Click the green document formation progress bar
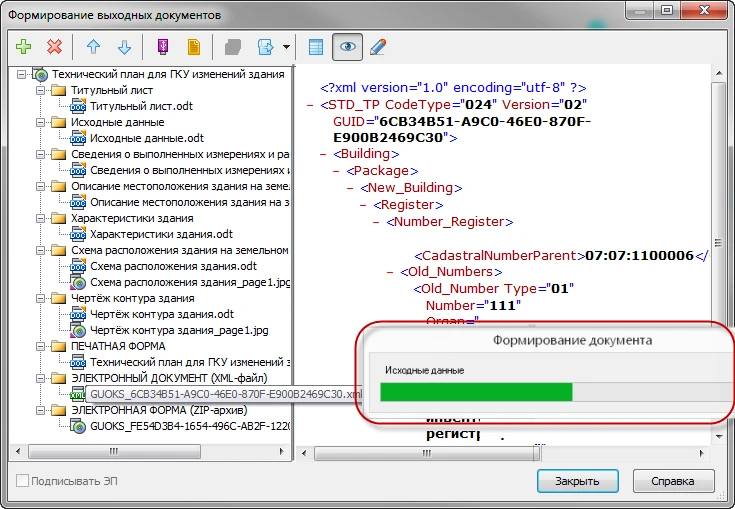 coord(476,391)
